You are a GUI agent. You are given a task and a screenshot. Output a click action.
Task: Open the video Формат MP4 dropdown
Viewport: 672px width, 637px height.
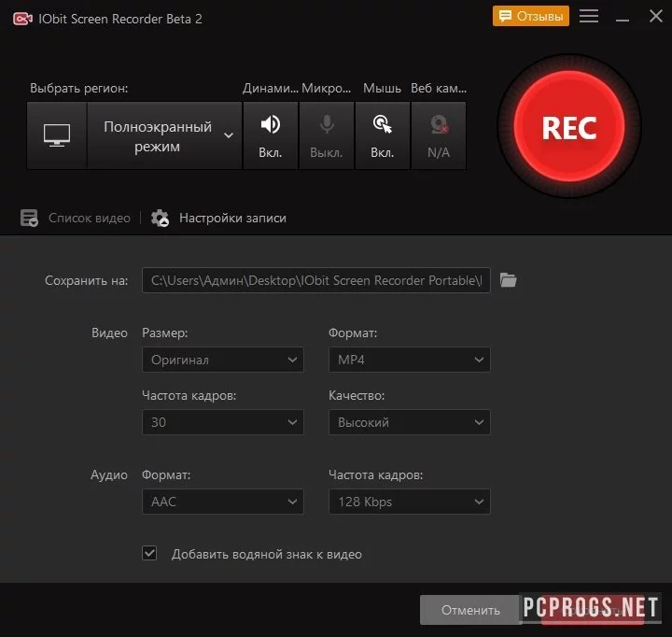[x=410, y=360]
